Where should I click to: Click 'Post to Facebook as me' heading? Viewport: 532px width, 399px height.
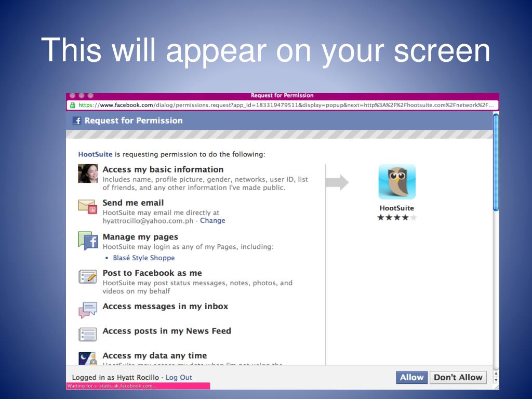[152, 273]
